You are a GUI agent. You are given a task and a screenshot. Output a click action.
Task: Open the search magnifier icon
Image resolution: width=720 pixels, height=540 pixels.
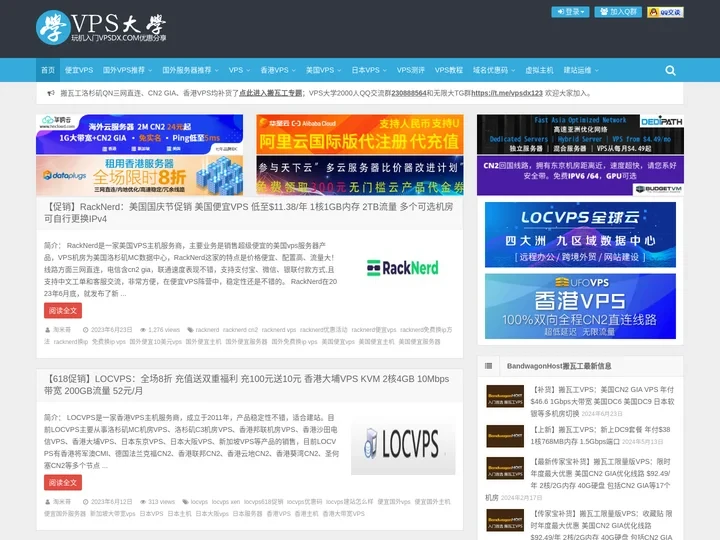point(670,70)
